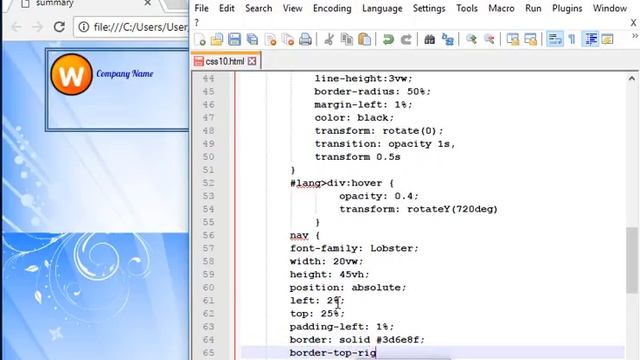Viewport: 640px width, 360px height.
Task: Click the Zoom Out icon
Action: click(x=489, y=39)
